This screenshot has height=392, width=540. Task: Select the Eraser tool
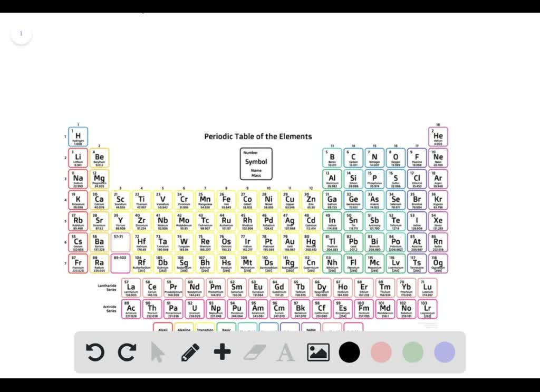pos(254,352)
